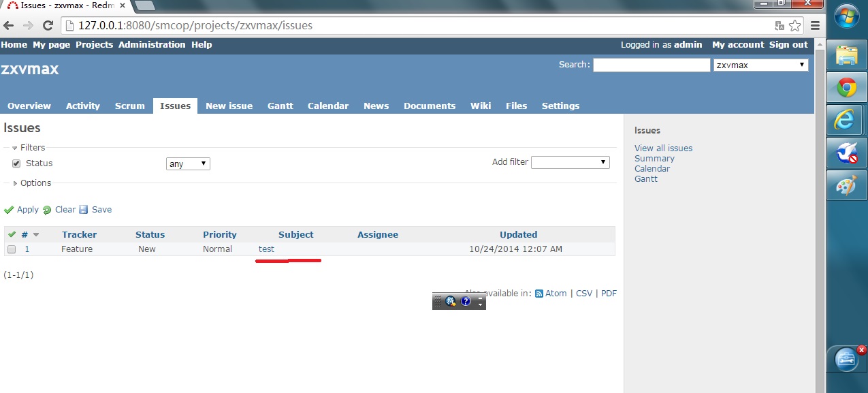
Task: Click the translate icon in address bar
Action: tap(780, 26)
